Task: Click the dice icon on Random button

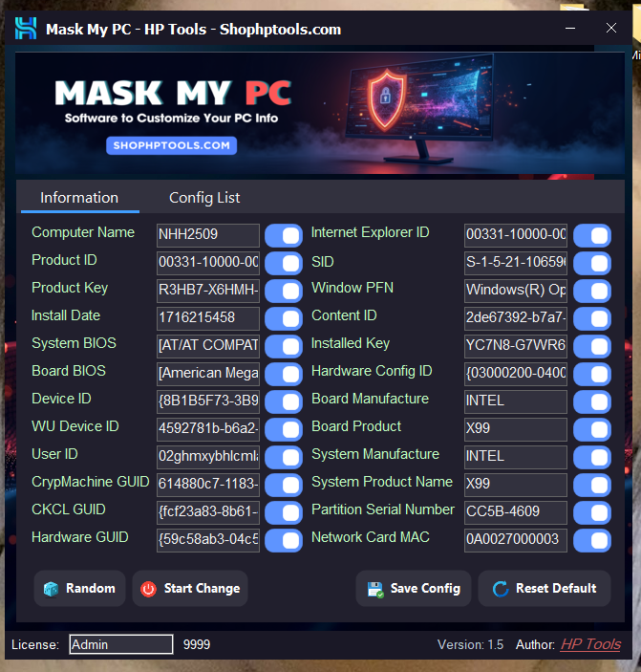Action: pos(52,589)
